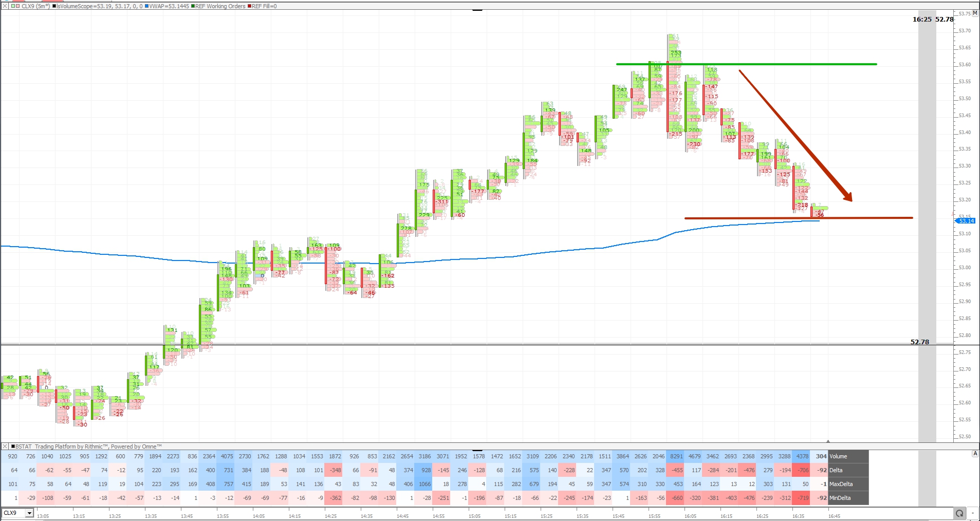Click the 52.50 price scale label

click(965, 437)
